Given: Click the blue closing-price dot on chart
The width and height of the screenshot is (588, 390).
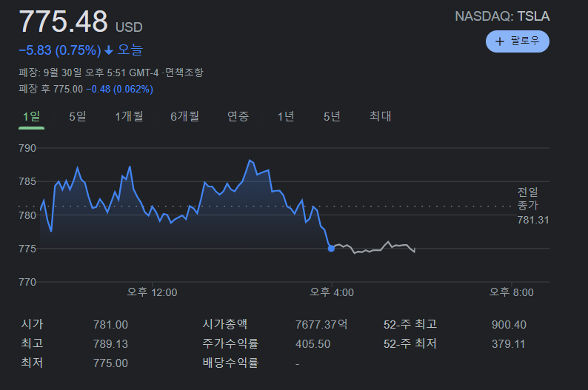Looking at the screenshot, I should (331, 249).
